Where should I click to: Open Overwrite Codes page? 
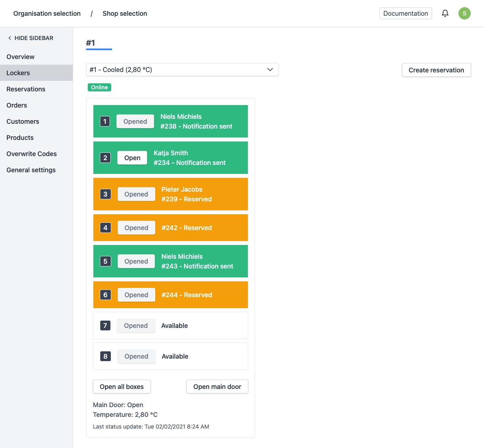coord(32,154)
